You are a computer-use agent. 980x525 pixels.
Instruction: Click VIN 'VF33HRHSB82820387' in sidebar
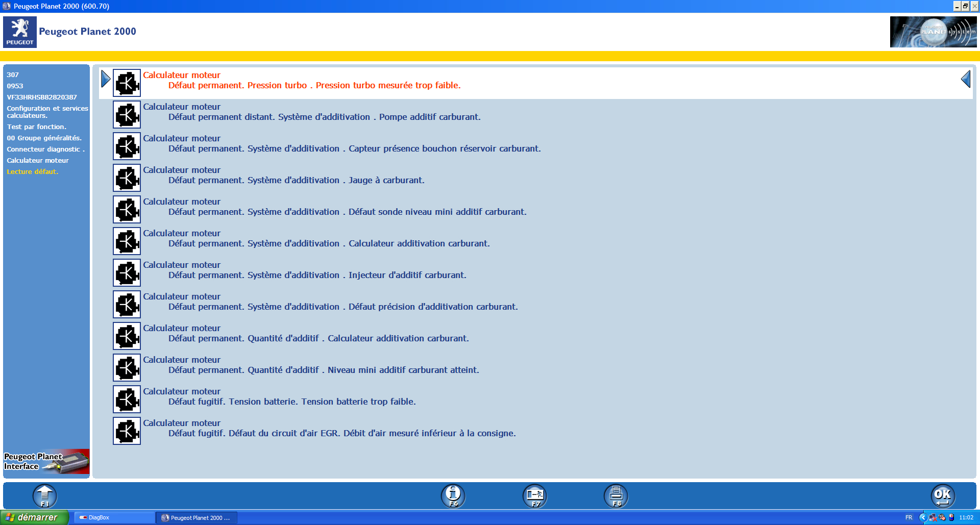point(42,97)
